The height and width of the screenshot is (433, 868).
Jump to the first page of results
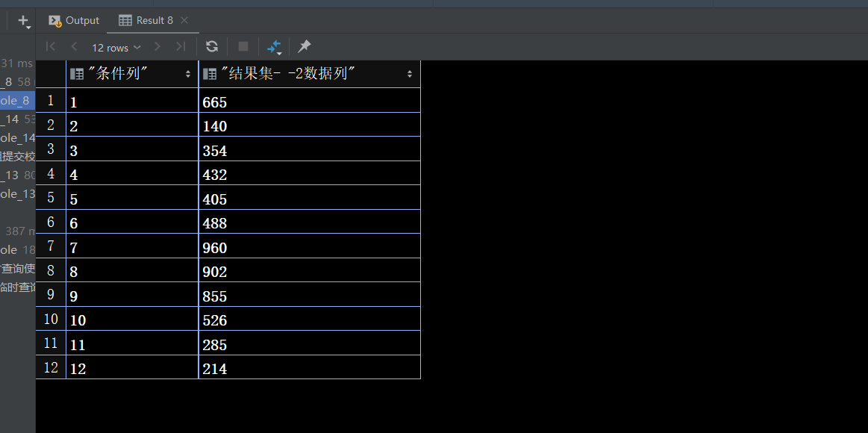(x=50, y=46)
